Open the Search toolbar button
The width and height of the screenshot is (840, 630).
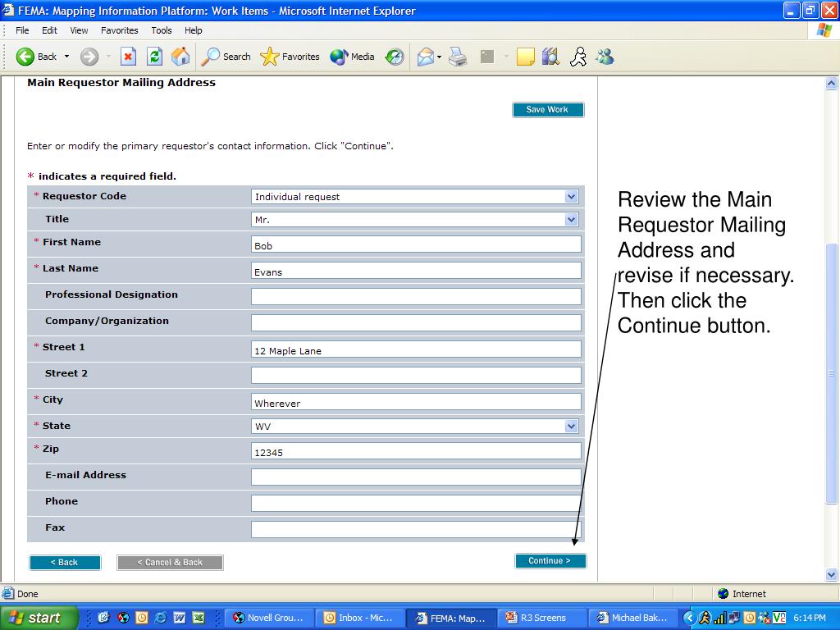coord(226,57)
